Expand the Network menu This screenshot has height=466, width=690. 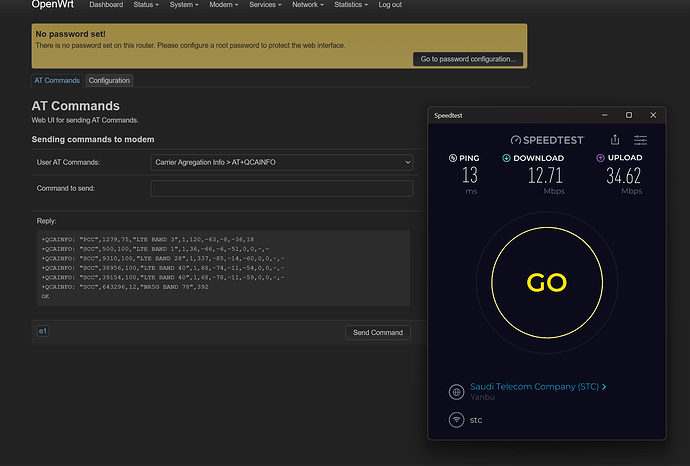click(x=308, y=5)
